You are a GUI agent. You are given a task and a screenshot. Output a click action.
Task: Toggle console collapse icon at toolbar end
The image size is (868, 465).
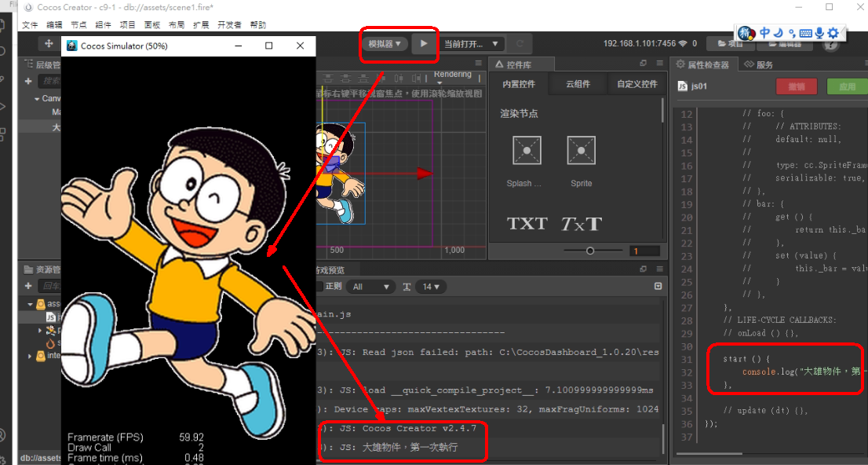click(x=658, y=286)
